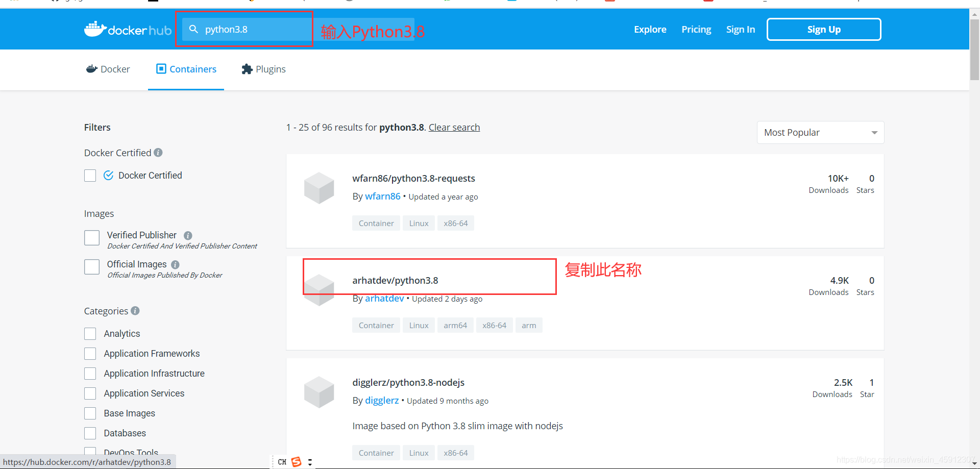Click the Containers tab square icon
Viewport: 980px width, 469px height.
coord(161,69)
